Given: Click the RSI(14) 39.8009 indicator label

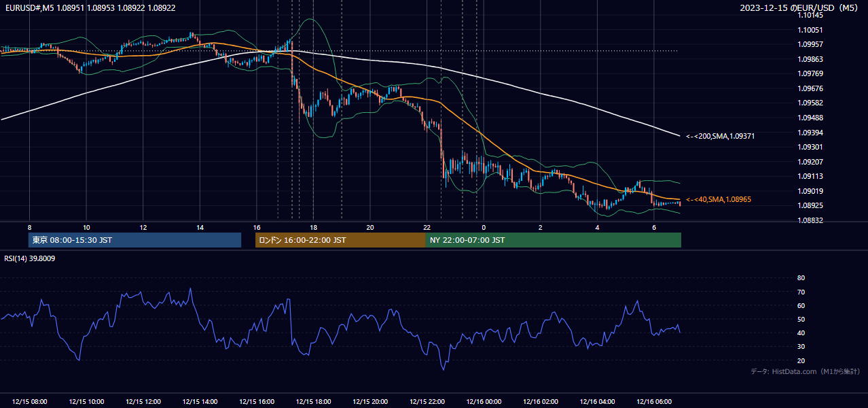Looking at the screenshot, I should pyautogui.click(x=30, y=258).
